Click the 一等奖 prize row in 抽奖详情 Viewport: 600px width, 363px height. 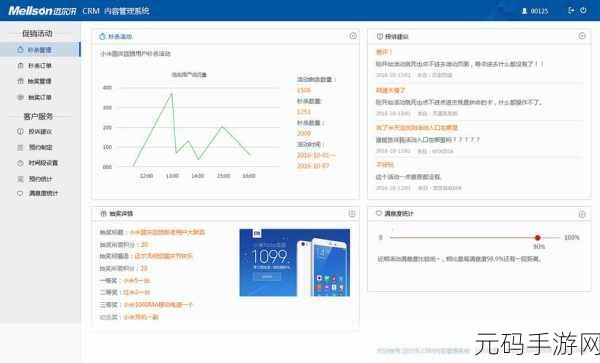coord(125,281)
